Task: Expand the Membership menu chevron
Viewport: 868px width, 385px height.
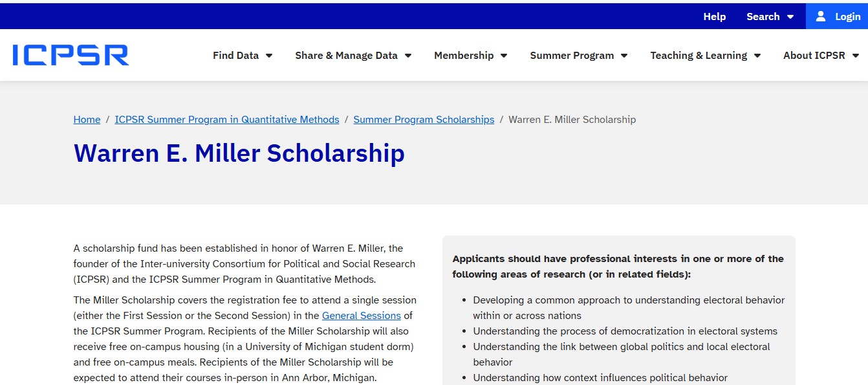Action: pos(504,56)
